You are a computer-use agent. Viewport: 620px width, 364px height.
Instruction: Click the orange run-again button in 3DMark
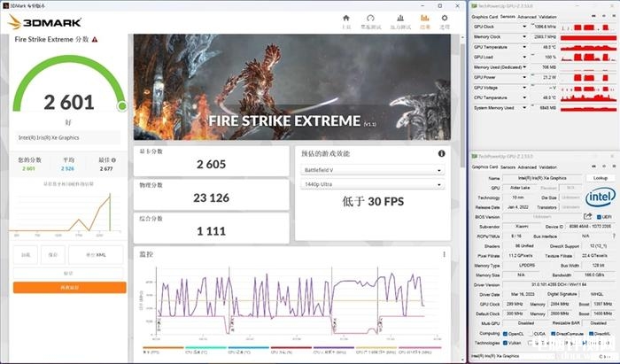point(70,287)
